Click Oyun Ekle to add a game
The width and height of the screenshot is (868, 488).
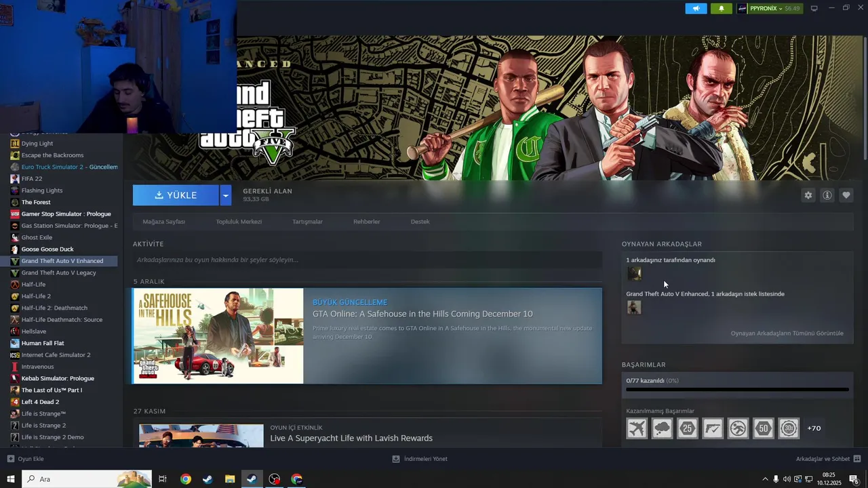tap(26, 459)
